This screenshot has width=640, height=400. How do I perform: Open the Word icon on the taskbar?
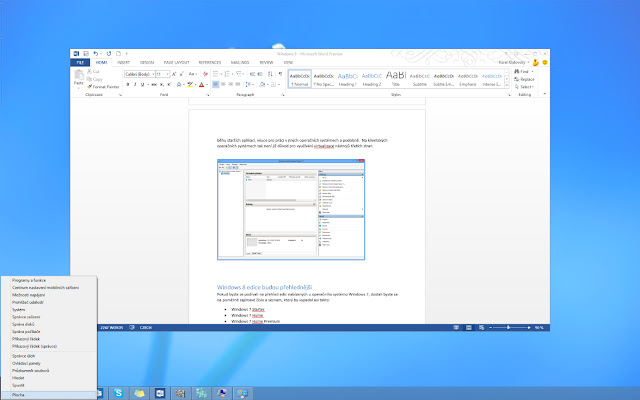tap(160, 393)
